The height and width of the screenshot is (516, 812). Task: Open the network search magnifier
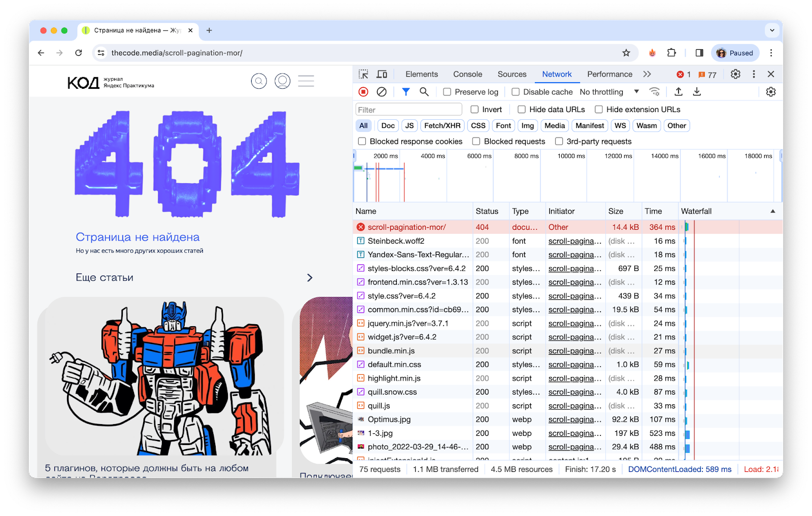pyautogui.click(x=424, y=92)
